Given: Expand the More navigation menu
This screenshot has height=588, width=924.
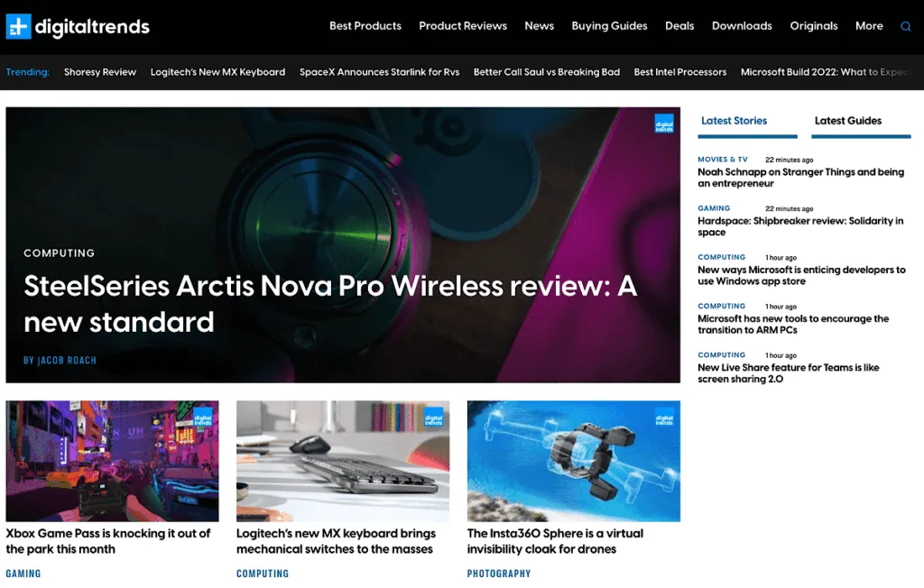Looking at the screenshot, I should click(x=869, y=26).
